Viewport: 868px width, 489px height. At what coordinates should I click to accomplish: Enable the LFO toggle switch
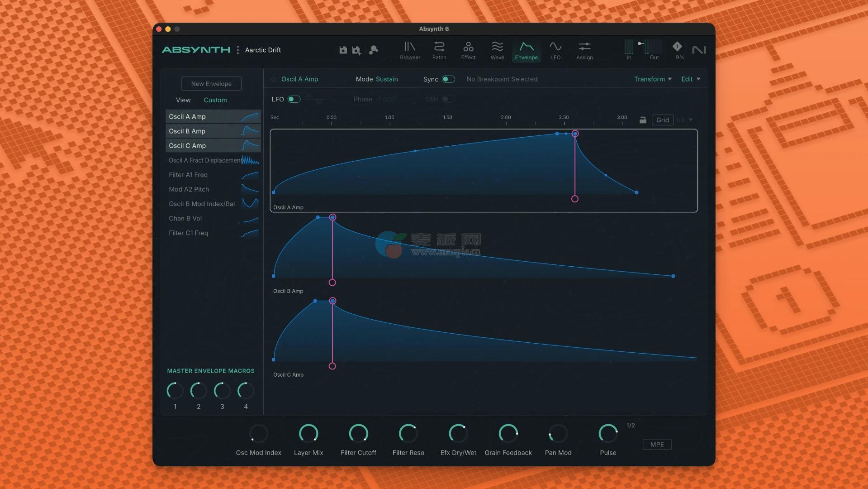pos(294,99)
